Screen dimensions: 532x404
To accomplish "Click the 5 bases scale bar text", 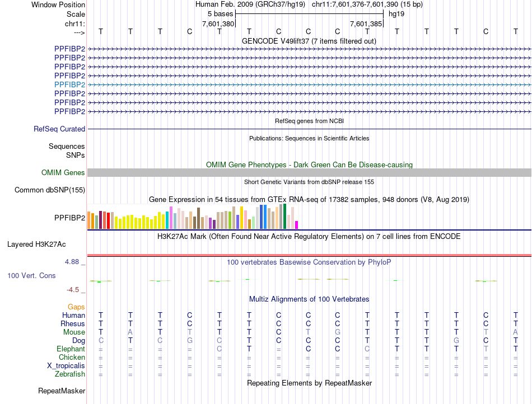I will [221, 14].
